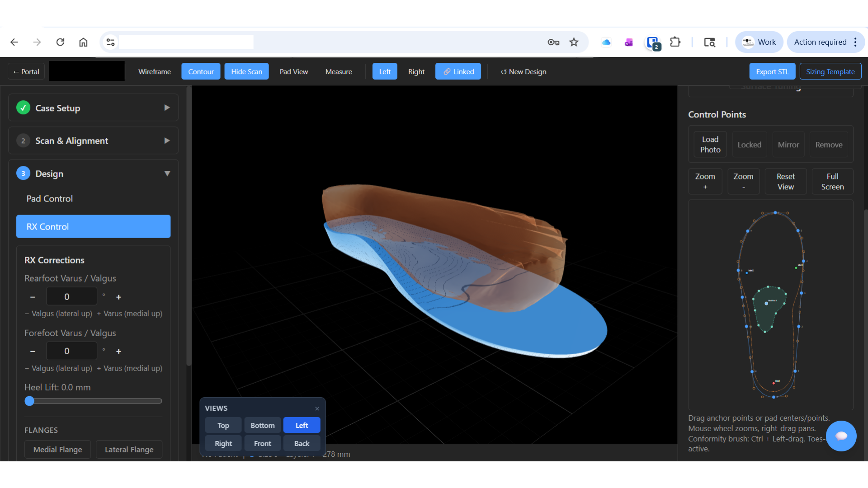Screen dimensions: 868x488
Task: Open the extension icon with badge 2
Action: (653, 43)
